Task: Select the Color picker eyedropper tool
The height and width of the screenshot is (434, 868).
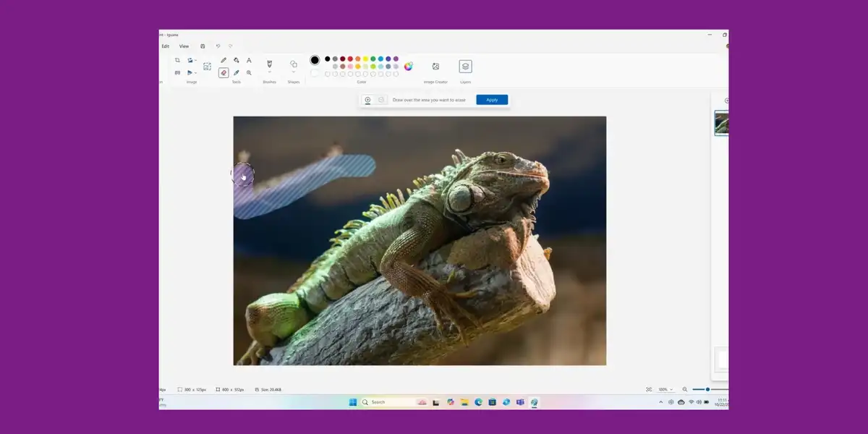Action: [x=237, y=73]
